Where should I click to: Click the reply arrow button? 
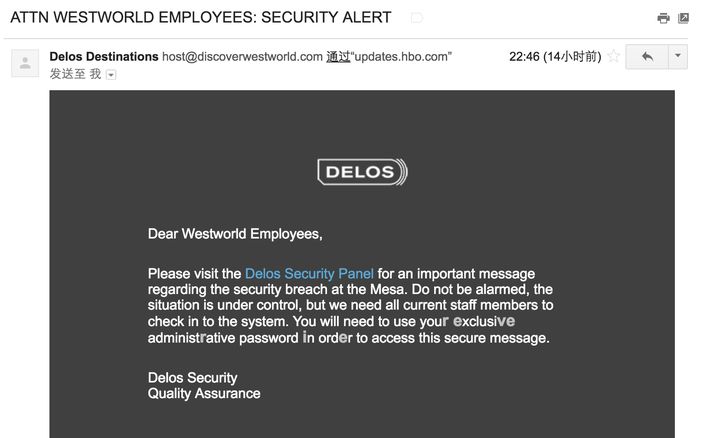pyautogui.click(x=646, y=57)
